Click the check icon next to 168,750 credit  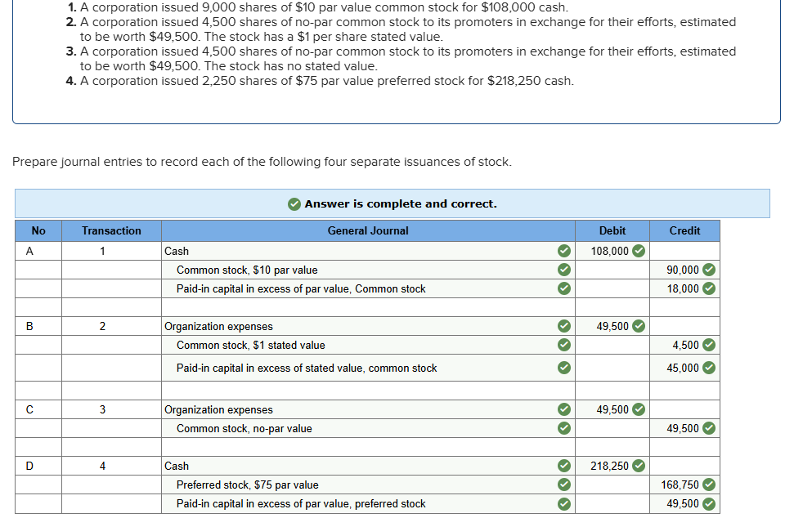coord(709,485)
